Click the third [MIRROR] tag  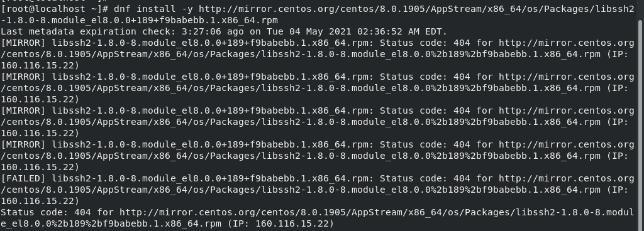coord(23,111)
